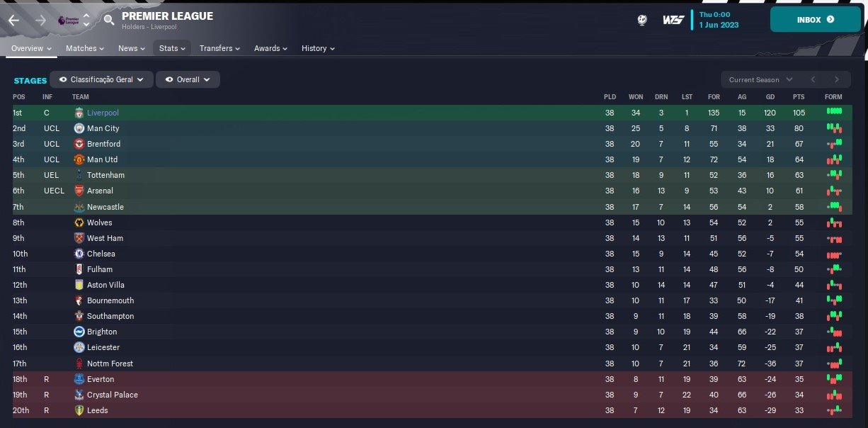Click the forward navigation arrow
The image size is (868, 428).
coord(40,20)
